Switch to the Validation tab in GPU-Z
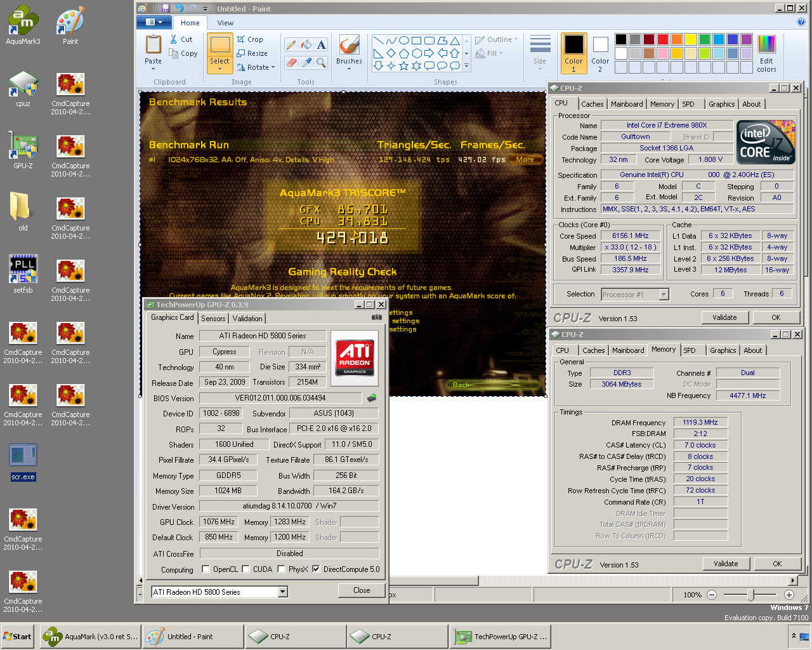The height and width of the screenshot is (650, 812). click(x=247, y=319)
